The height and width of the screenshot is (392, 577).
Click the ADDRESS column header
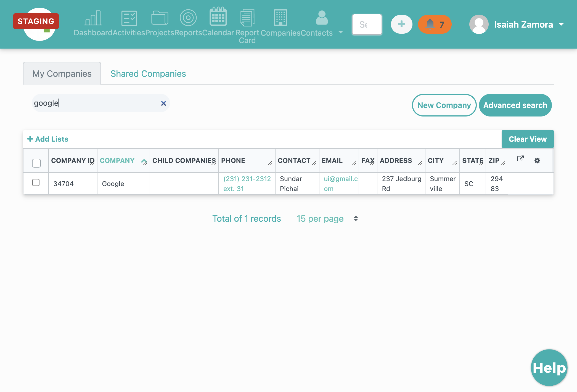click(x=401, y=161)
